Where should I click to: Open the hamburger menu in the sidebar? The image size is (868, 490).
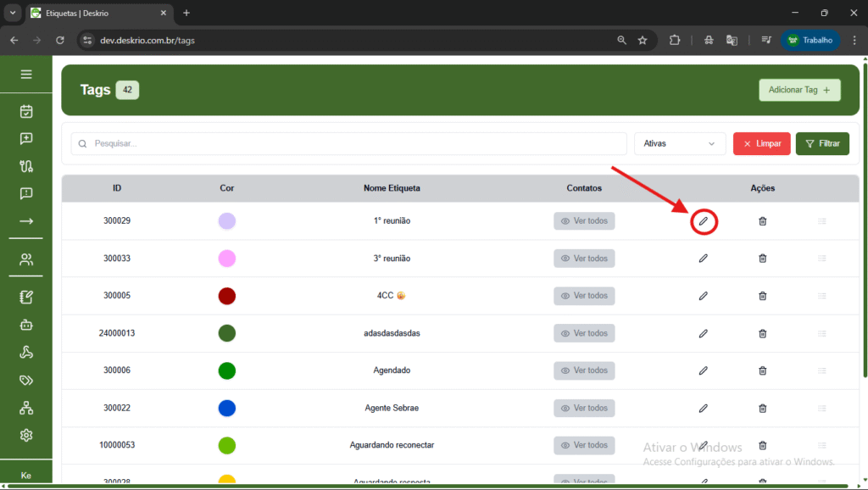pyautogui.click(x=26, y=75)
